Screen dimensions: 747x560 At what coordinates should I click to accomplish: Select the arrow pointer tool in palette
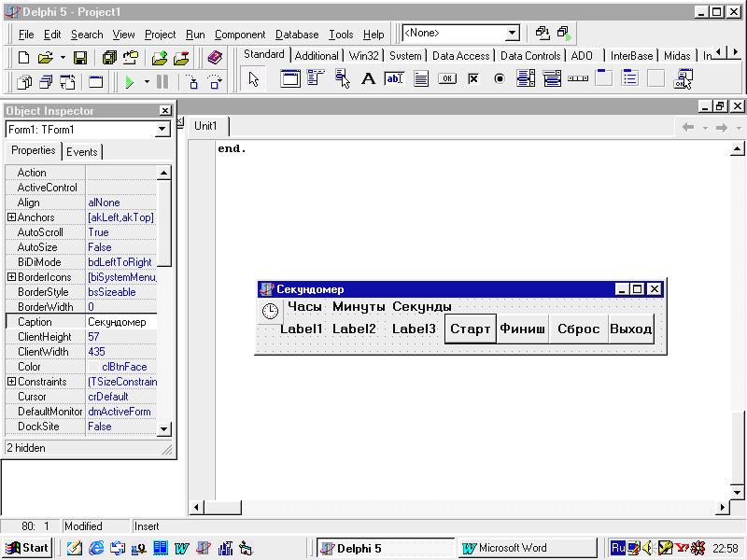click(253, 79)
